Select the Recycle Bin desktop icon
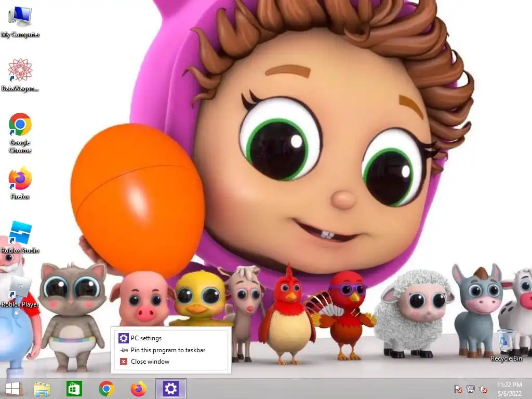Image resolution: width=532 pixels, height=399 pixels. click(x=506, y=345)
